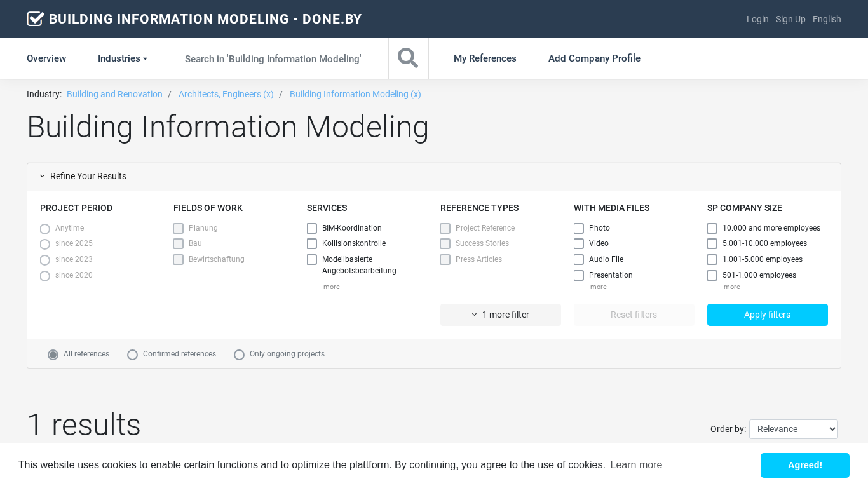Show more company size options
Viewport: 868px width, 488px height.
point(731,287)
